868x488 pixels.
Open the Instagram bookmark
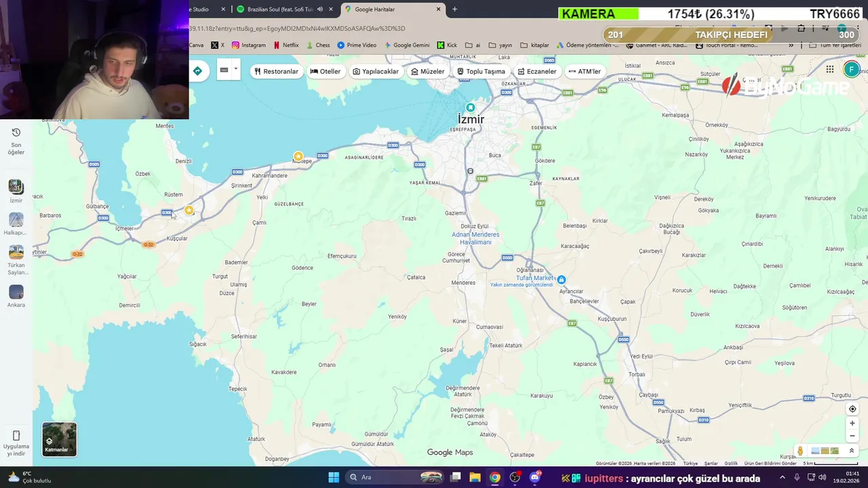click(248, 45)
